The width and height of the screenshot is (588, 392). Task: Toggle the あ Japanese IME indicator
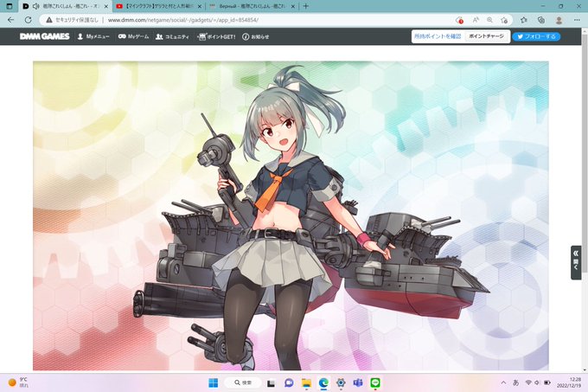(516, 382)
